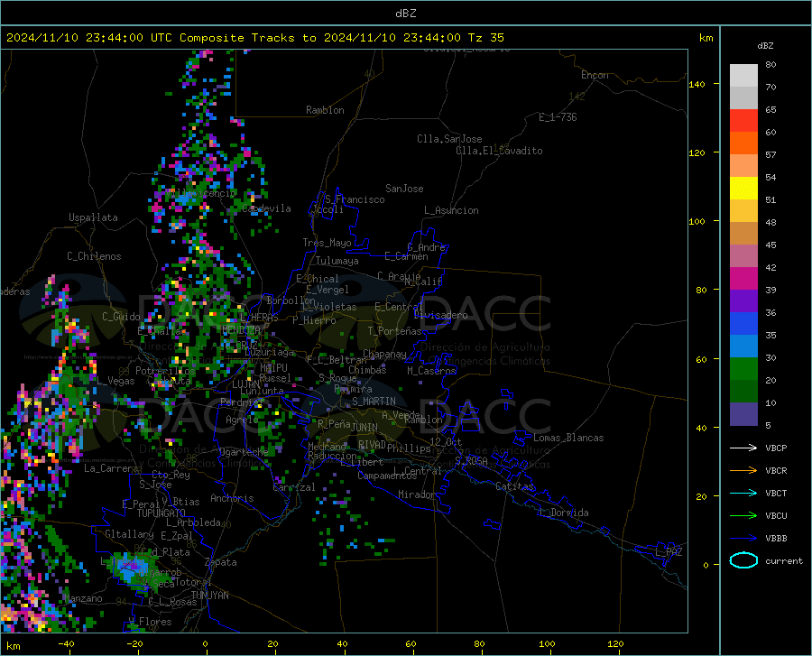Click the Zapata map label

click(x=221, y=562)
